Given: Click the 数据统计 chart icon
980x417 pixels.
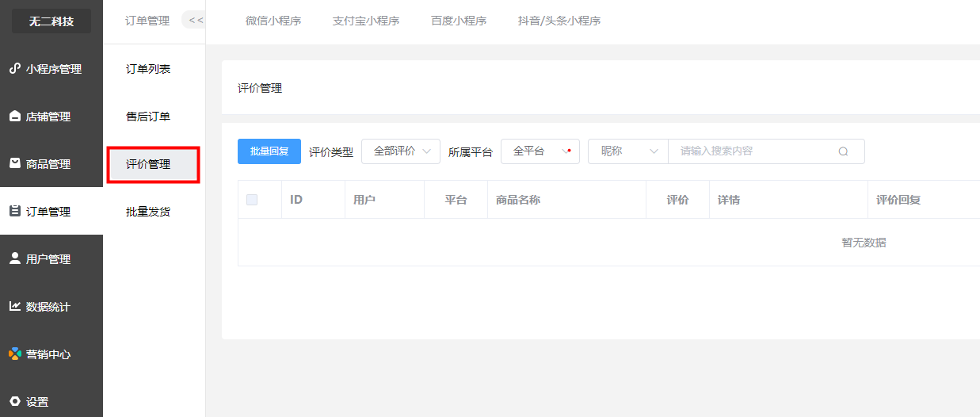Looking at the screenshot, I should pos(14,306).
